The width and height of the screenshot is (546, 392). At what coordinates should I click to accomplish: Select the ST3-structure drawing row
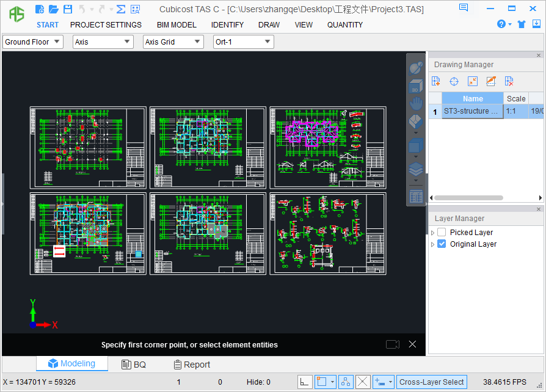(472, 111)
